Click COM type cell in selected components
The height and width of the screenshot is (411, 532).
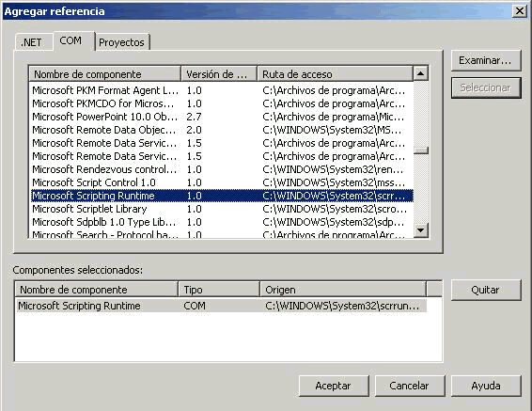tap(195, 306)
